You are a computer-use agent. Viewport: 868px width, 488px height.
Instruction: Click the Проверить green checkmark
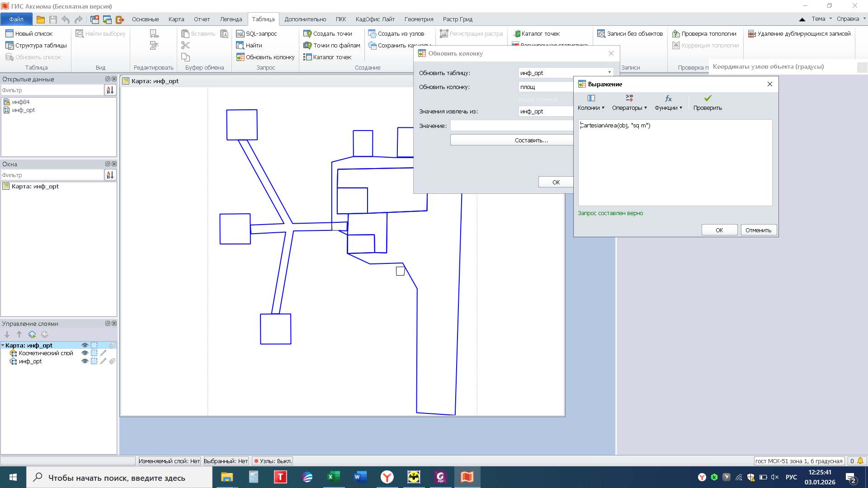tap(708, 98)
